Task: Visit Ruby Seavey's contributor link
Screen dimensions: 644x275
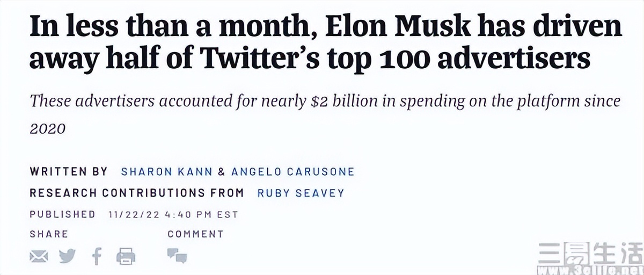Action: point(301,192)
